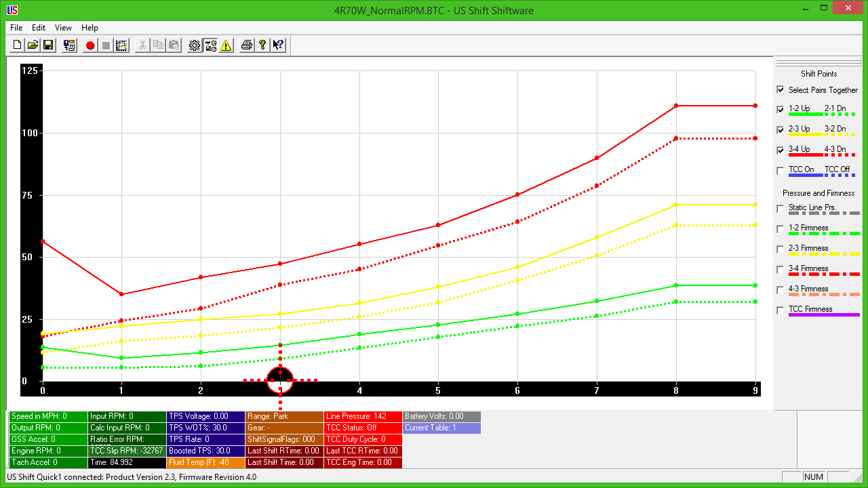Click the gray stop recording button

tap(106, 45)
